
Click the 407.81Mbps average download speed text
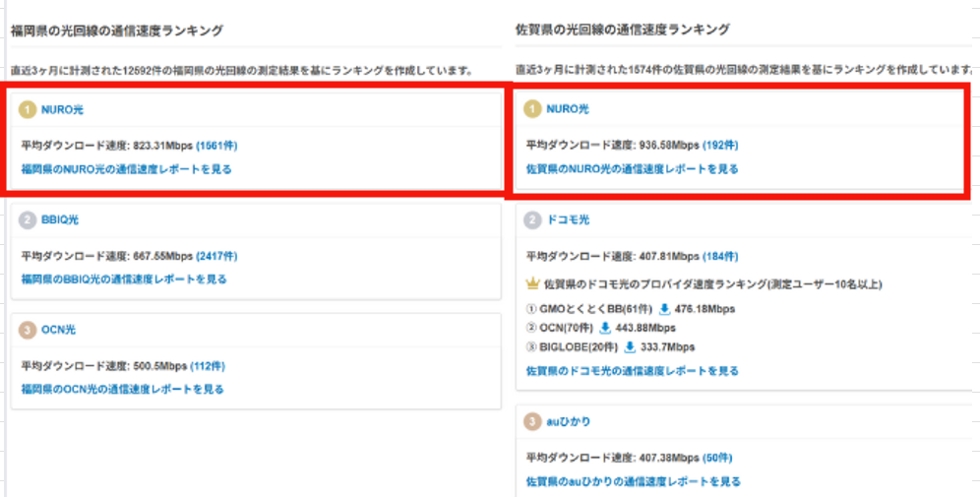(x=669, y=256)
